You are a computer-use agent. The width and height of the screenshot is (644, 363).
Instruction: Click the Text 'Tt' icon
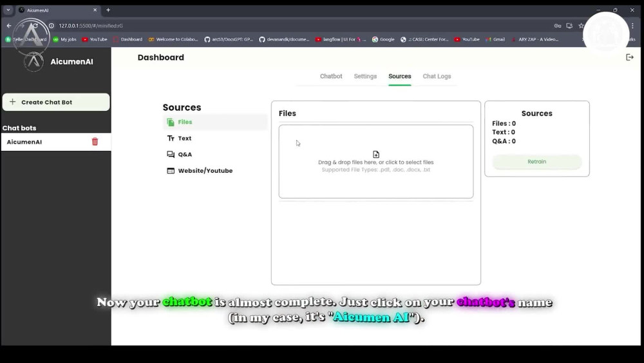click(x=171, y=138)
